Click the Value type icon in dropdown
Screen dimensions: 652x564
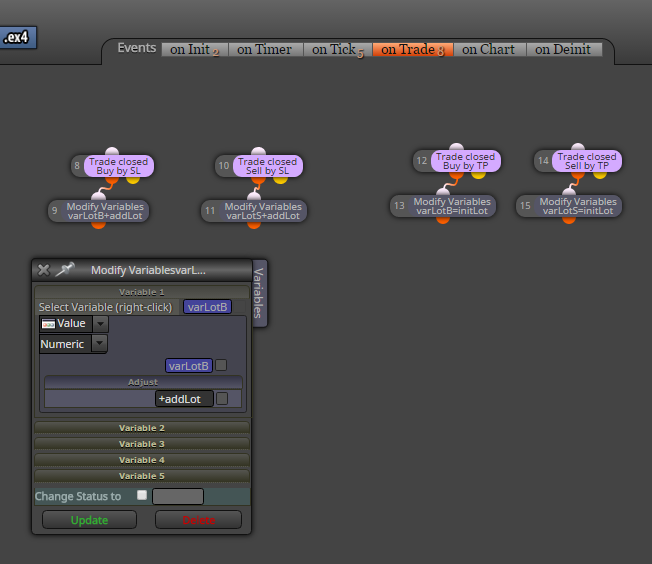click(48, 324)
